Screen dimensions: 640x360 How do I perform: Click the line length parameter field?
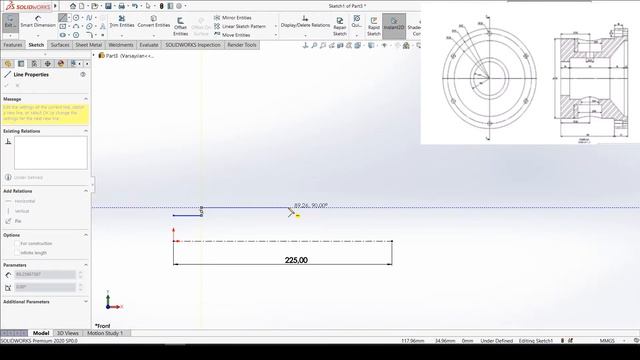45,274
